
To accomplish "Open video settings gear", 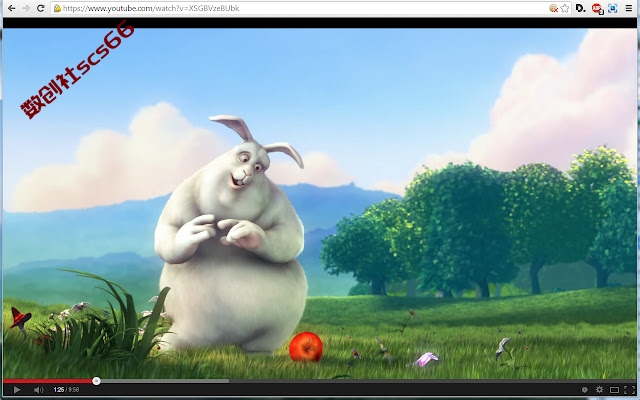I will click(599, 390).
